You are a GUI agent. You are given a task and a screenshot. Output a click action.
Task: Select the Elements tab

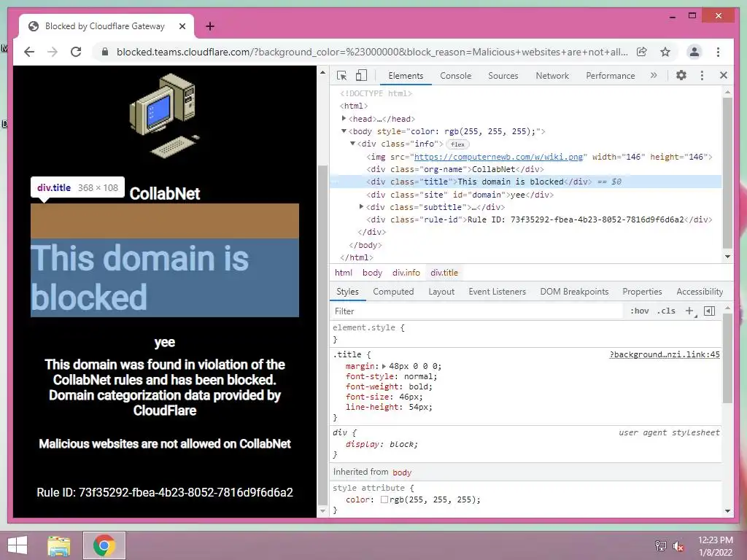(406, 76)
